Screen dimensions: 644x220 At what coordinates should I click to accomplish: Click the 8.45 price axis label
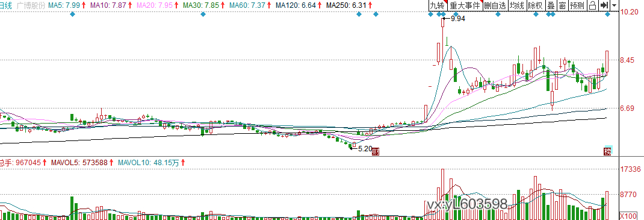[x=630, y=60]
